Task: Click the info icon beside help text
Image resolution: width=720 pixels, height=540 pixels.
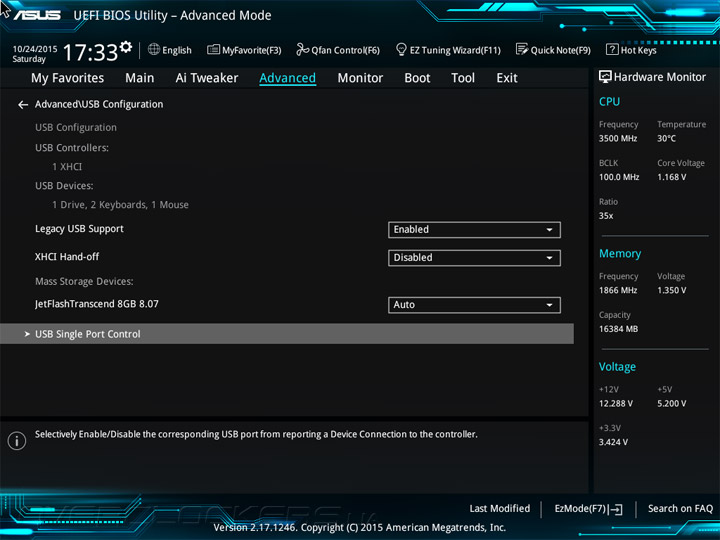Action: pos(17,441)
